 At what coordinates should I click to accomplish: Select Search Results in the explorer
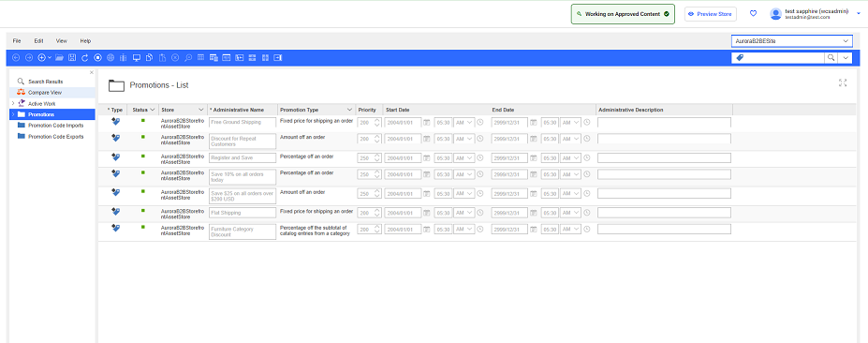45,82
